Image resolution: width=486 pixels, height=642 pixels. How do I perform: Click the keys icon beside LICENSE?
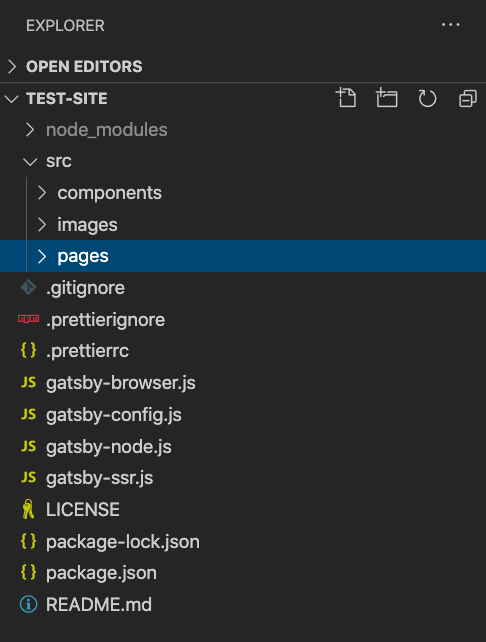(x=28, y=509)
